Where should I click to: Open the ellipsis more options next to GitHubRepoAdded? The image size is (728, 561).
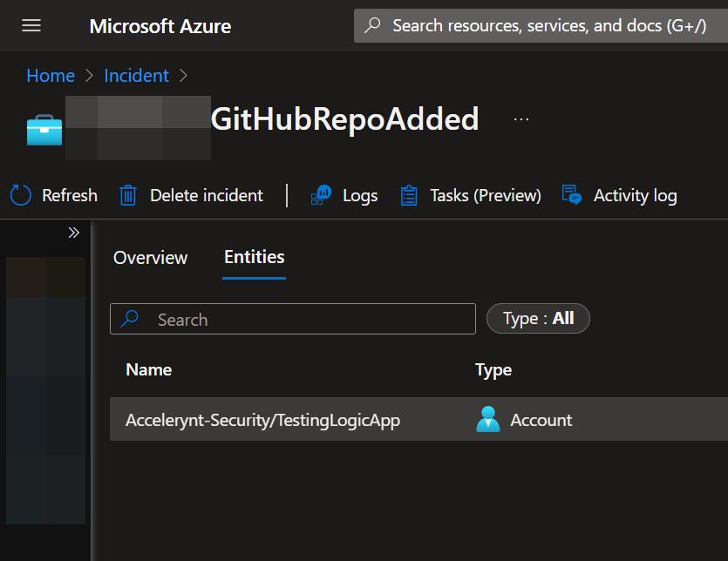point(521,119)
